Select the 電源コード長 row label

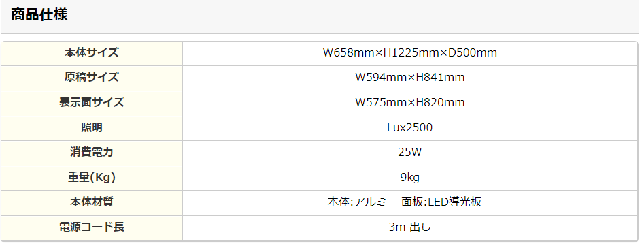tap(92, 227)
